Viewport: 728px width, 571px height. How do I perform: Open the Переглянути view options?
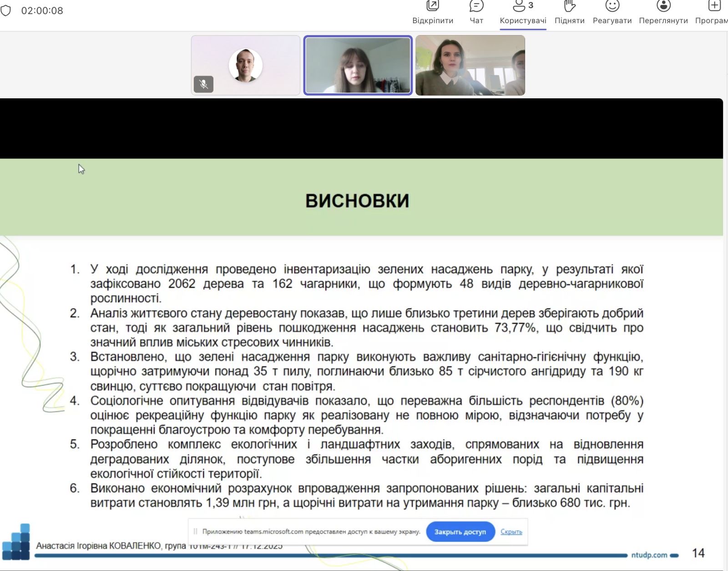click(x=663, y=6)
